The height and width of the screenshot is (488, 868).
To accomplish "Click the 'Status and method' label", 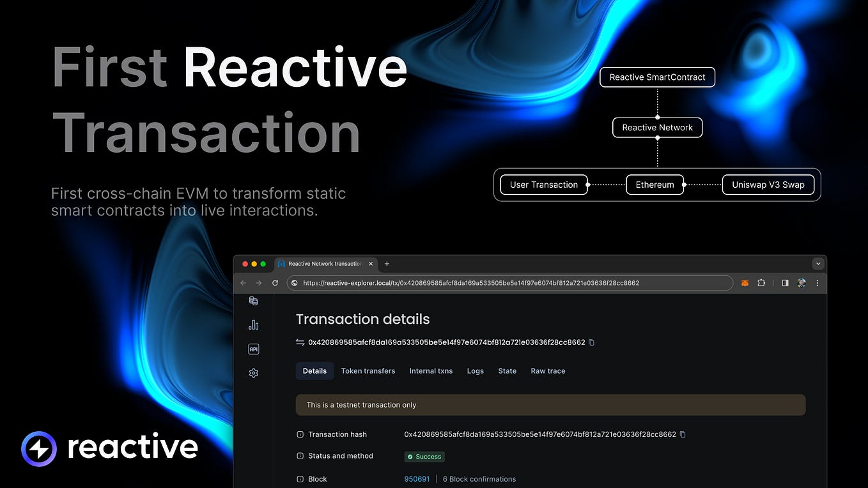I will point(341,456).
